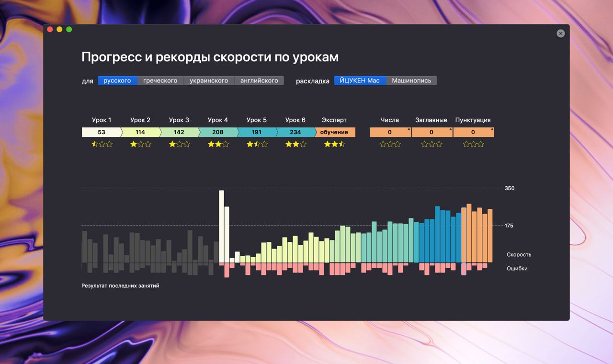
Task: Click the empty stars under Числа
Action: [x=390, y=144]
